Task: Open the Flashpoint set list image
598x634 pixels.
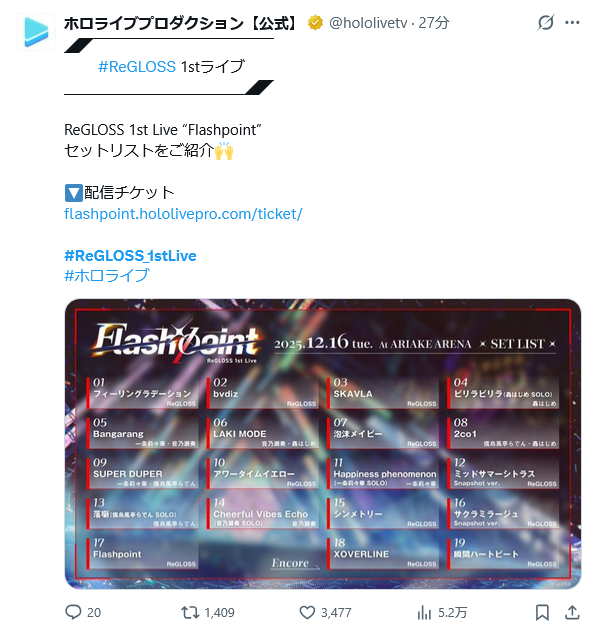Action: pyautogui.click(x=323, y=444)
